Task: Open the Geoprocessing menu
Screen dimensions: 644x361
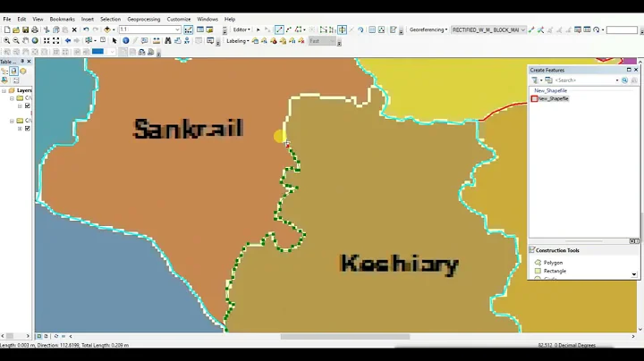Action: click(x=144, y=20)
